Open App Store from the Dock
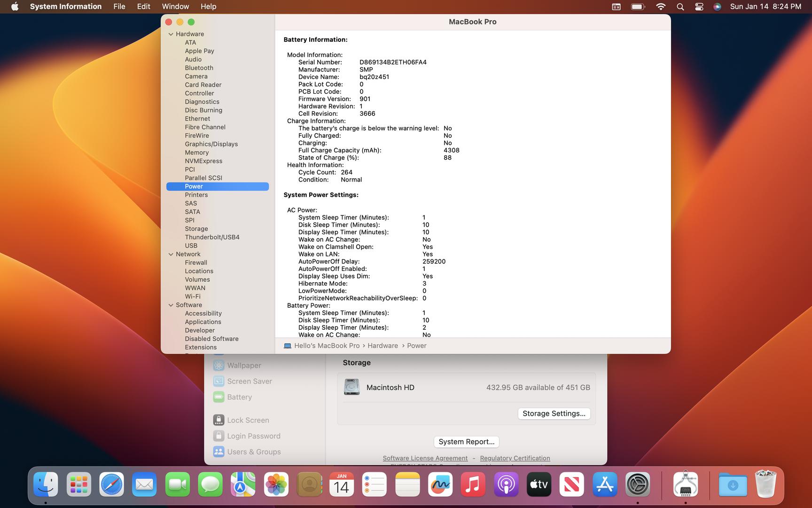The image size is (812, 508). (605, 484)
